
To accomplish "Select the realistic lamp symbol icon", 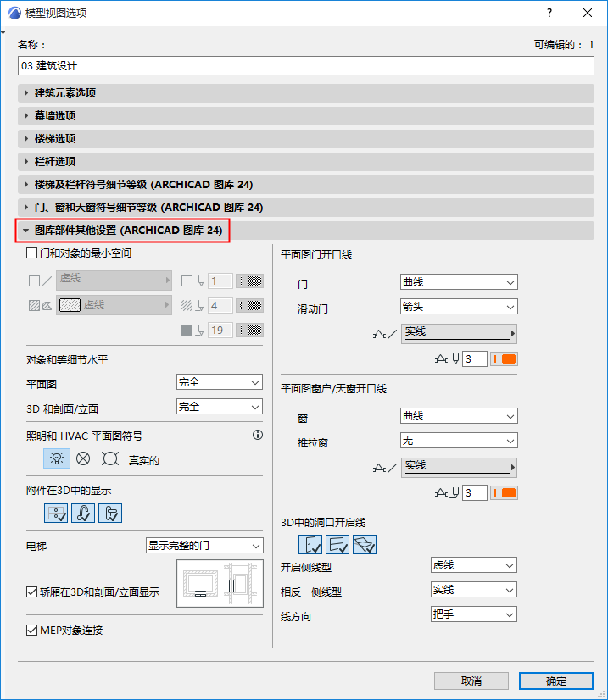I will [x=57, y=458].
